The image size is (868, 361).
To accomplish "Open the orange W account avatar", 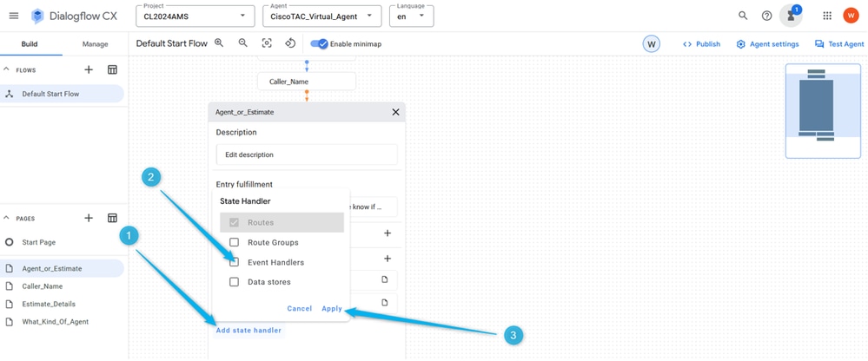I will (x=851, y=16).
